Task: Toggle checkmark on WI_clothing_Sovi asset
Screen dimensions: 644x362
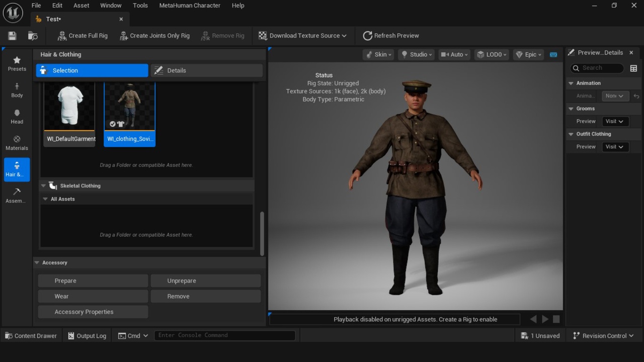Action: pos(113,124)
